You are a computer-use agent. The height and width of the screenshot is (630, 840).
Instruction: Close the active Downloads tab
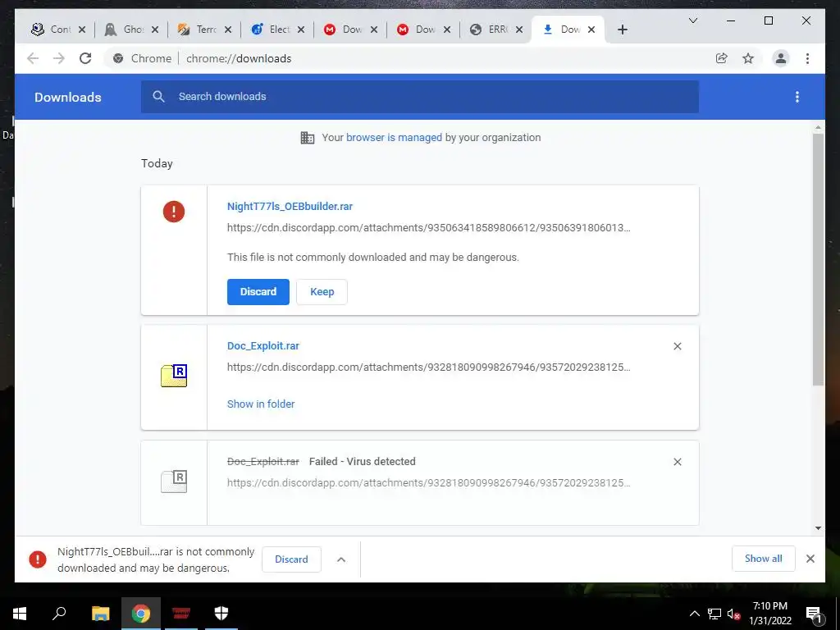[x=591, y=30]
